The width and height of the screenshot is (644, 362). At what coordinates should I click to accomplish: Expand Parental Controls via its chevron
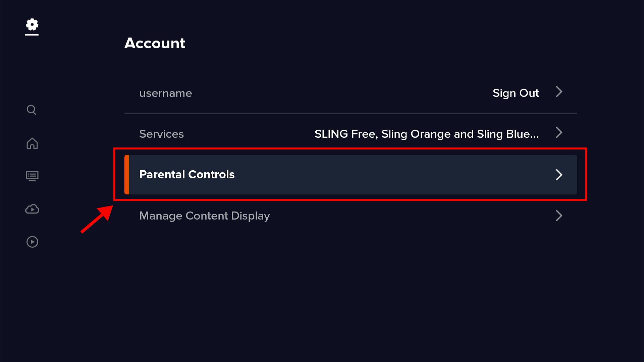pos(559,175)
